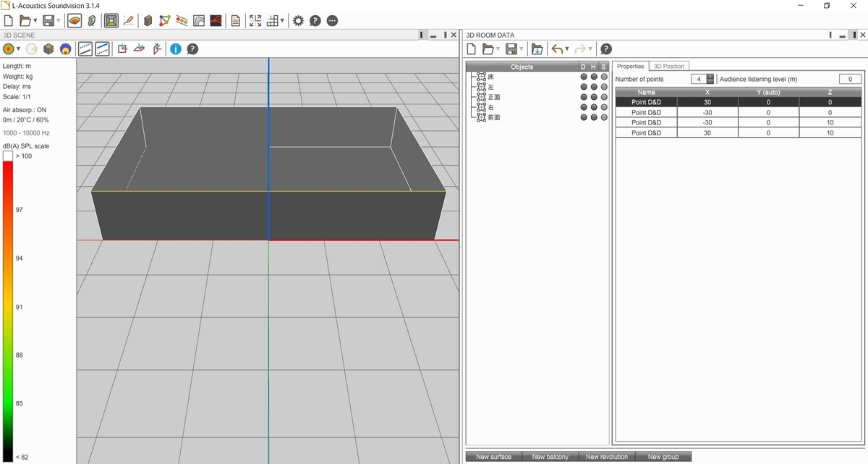
Task: Expand open dropdown in 3D Room Data
Action: click(x=498, y=49)
